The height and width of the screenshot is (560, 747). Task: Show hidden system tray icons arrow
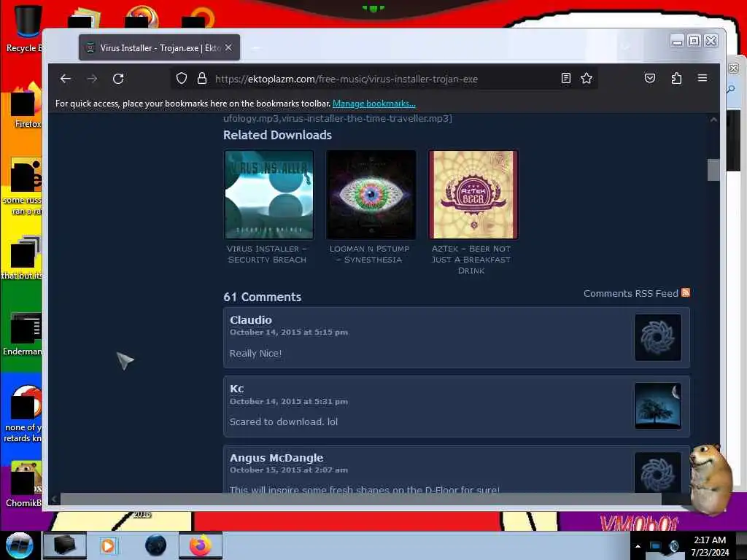[638, 546]
